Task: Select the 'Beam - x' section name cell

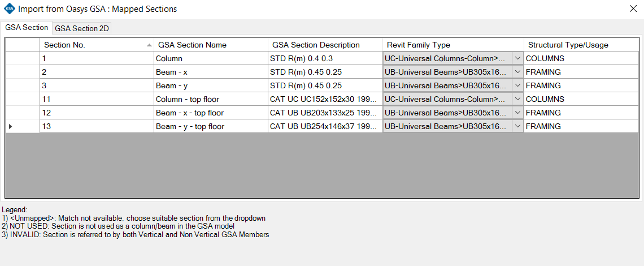Action: coord(211,72)
